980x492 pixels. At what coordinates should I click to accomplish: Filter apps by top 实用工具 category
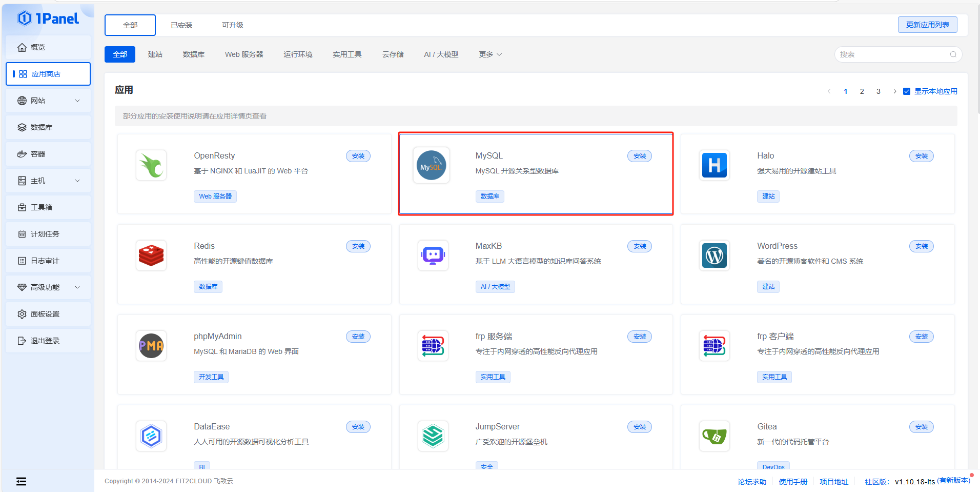click(347, 54)
